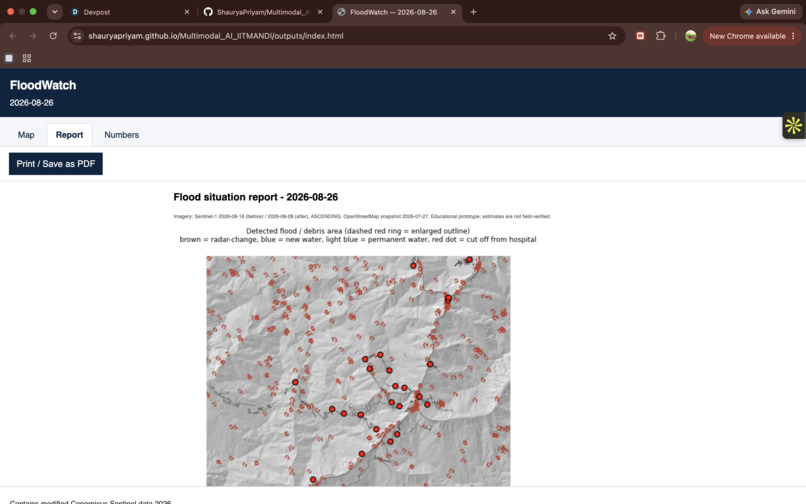Close the Devpost tab
The height and width of the screenshot is (504, 806).
(x=187, y=12)
